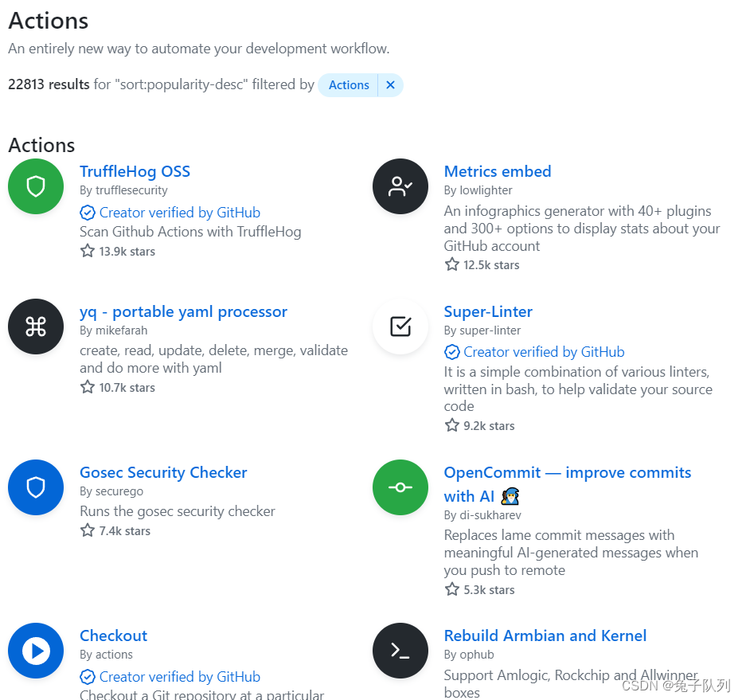Remove the Actions filter with the X
742x700 pixels.
390,85
